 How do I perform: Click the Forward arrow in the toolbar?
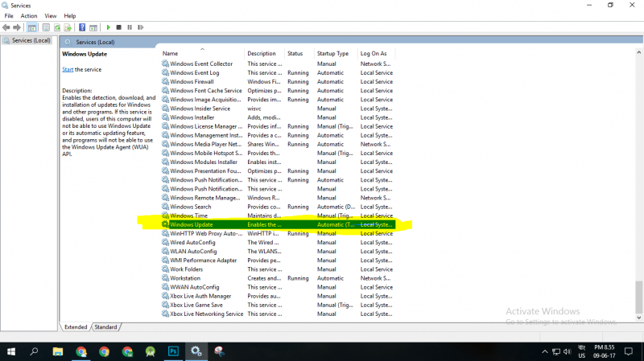(x=17, y=27)
